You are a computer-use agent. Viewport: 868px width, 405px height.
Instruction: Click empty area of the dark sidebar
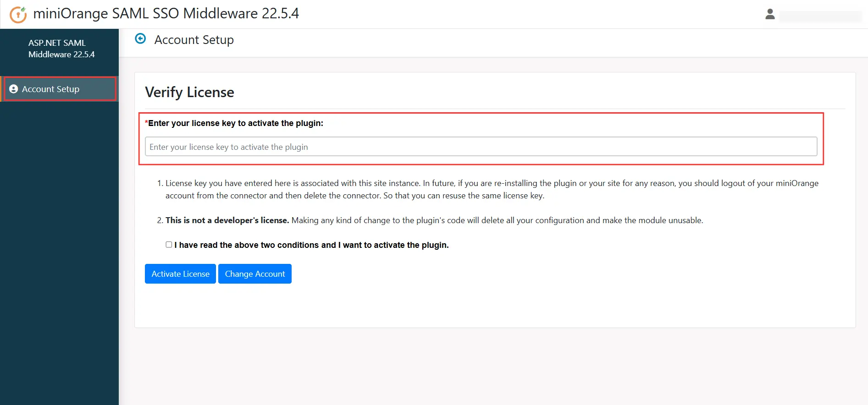59,252
